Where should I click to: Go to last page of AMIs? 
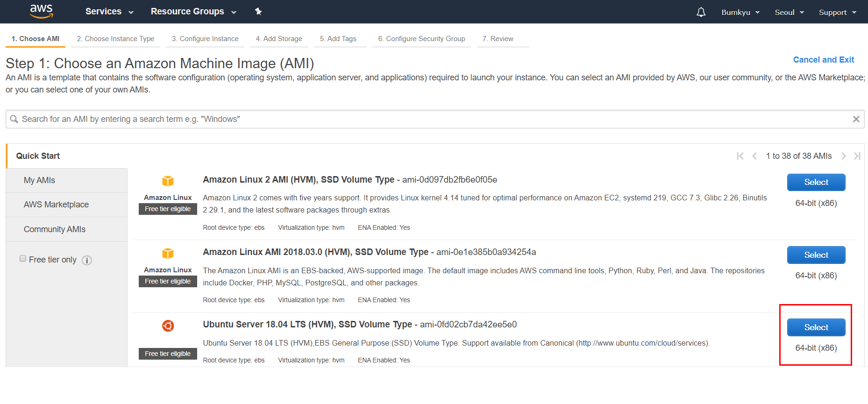tap(857, 156)
